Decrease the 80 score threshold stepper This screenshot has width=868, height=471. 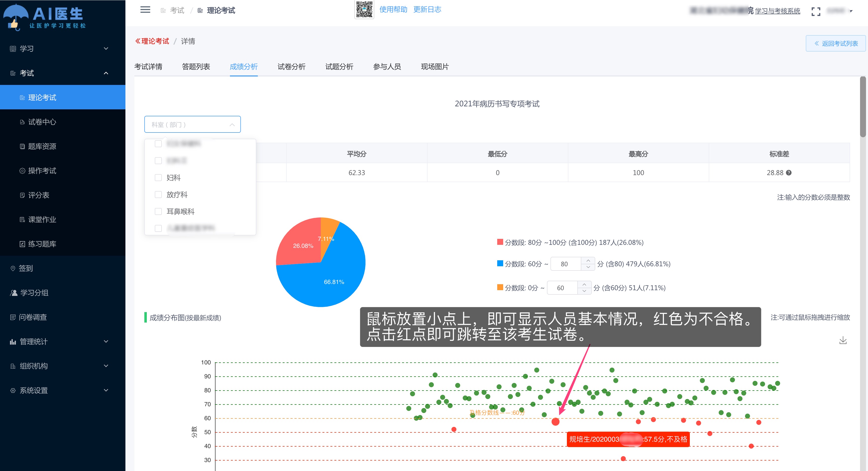pyautogui.click(x=588, y=267)
